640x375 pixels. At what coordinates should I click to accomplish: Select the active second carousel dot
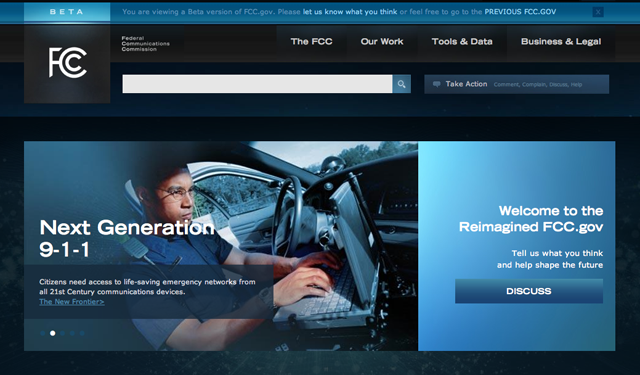pyautogui.click(x=53, y=333)
